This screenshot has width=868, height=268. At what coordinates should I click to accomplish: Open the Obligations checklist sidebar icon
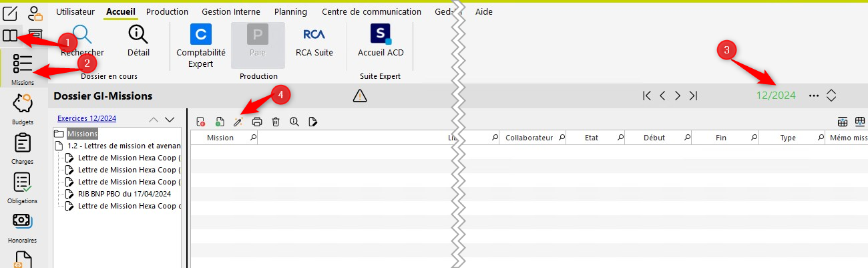tap(23, 187)
